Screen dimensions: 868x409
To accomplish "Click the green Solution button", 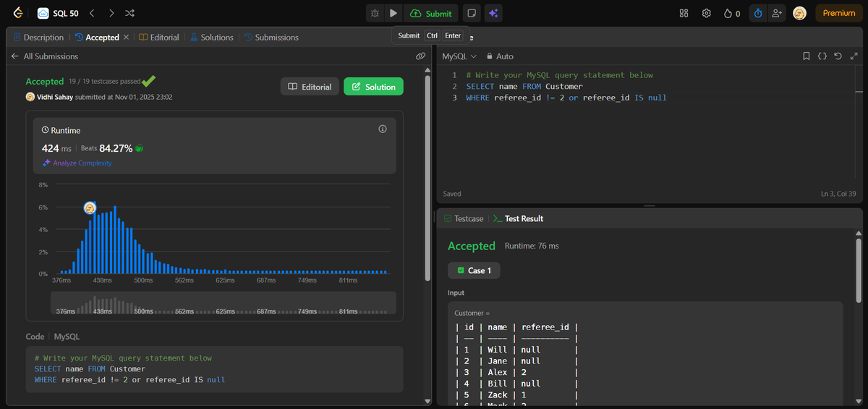I will 373,87.
